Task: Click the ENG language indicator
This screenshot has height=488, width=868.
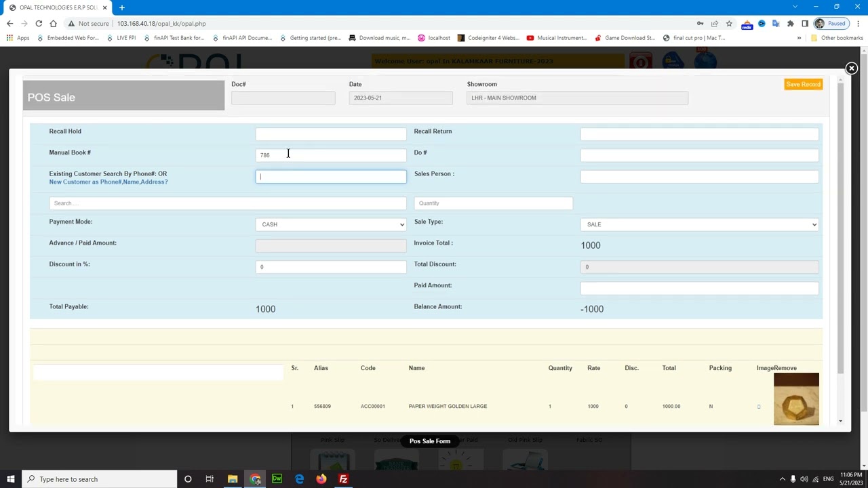Action: pos(828,479)
